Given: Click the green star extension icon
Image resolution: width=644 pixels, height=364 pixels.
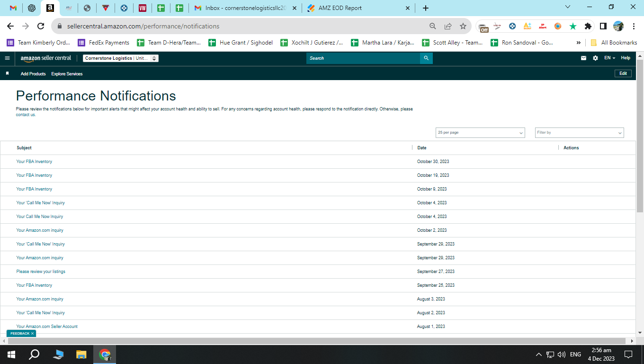Looking at the screenshot, I should pos(573,26).
